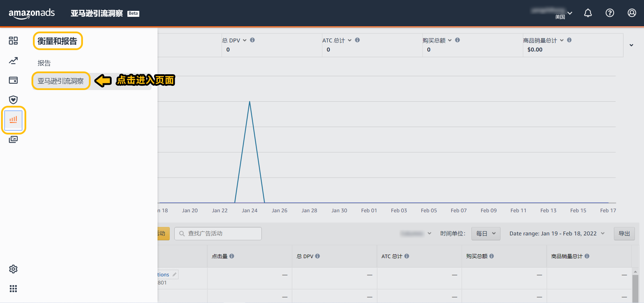The width and height of the screenshot is (644, 303).
Task: Show info for 总 DPV table column
Action: (317, 256)
